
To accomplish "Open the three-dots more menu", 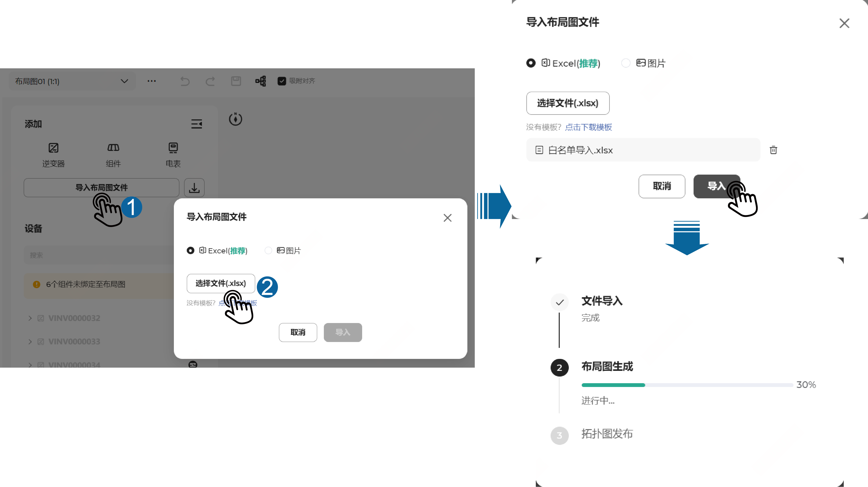I will click(x=152, y=81).
